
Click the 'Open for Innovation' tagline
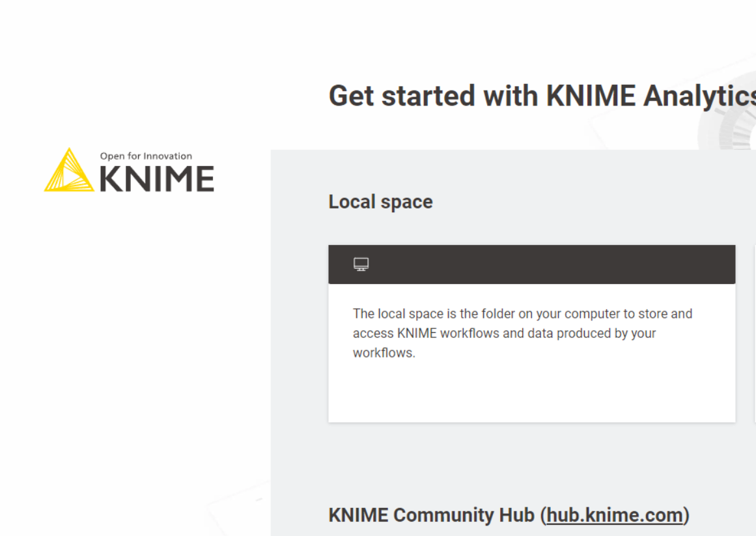pyautogui.click(x=146, y=156)
